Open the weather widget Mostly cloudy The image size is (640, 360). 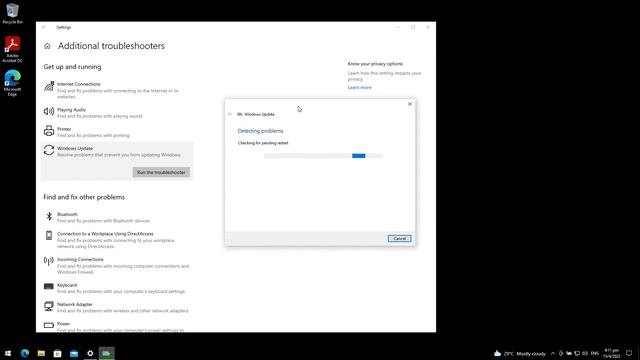tap(519, 353)
